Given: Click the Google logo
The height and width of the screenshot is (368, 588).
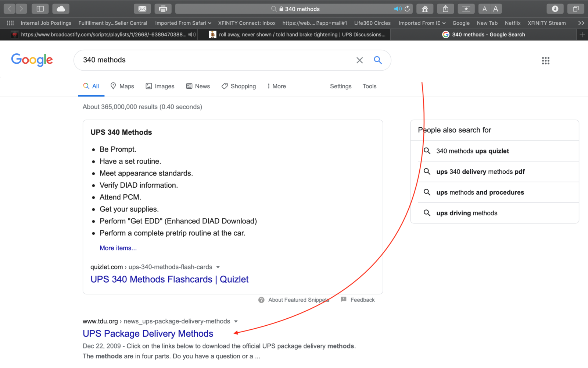Looking at the screenshot, I should click(32, 60).
